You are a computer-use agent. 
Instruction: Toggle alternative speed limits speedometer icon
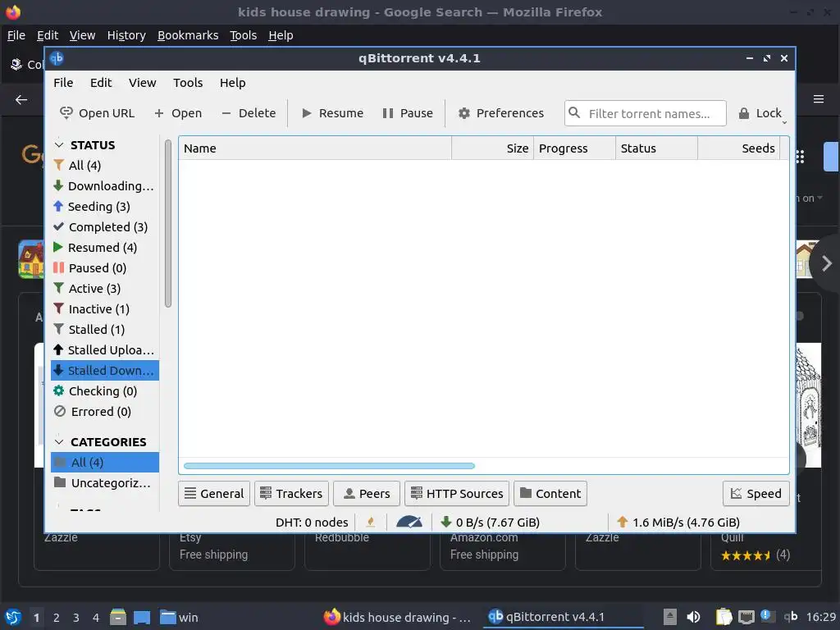click(x=409, y=522)
